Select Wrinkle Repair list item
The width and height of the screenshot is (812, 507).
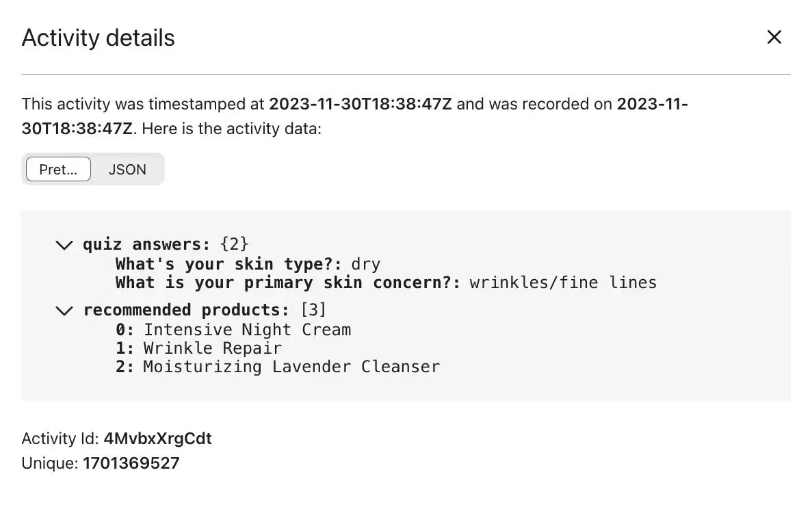[x=212, y=348]
